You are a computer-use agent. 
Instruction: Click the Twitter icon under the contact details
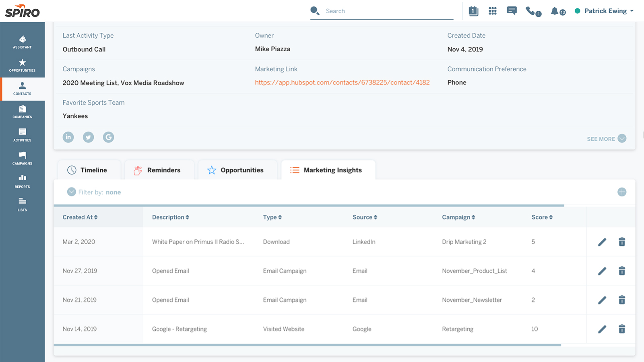[88, 137]
